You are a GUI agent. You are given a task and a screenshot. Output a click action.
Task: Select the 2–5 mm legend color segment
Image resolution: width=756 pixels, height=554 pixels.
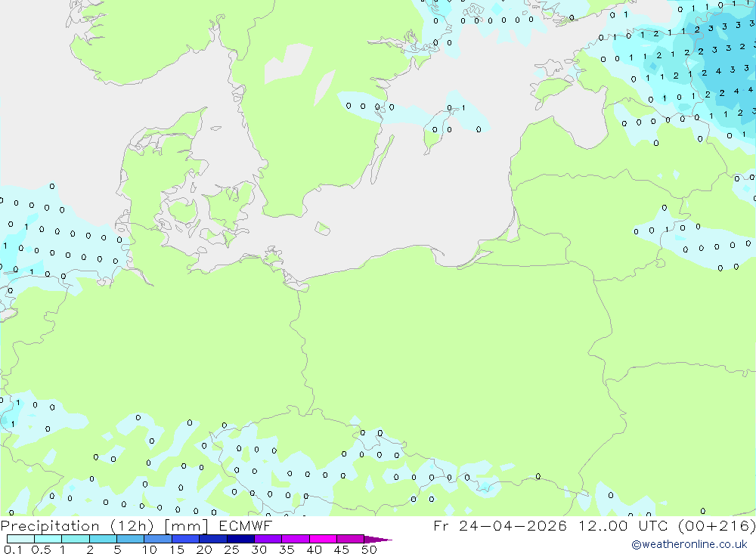pyautogui.click(x=103, y=539)
